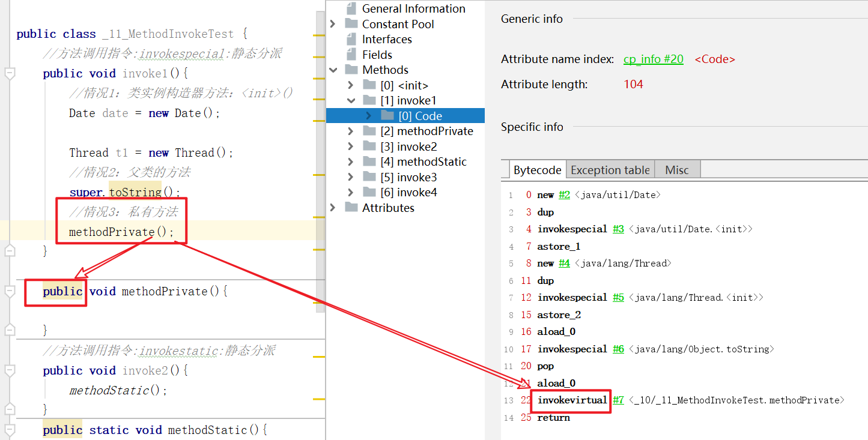
Task: Expand the [2] methodPrivate node
Action: (351, 131)
